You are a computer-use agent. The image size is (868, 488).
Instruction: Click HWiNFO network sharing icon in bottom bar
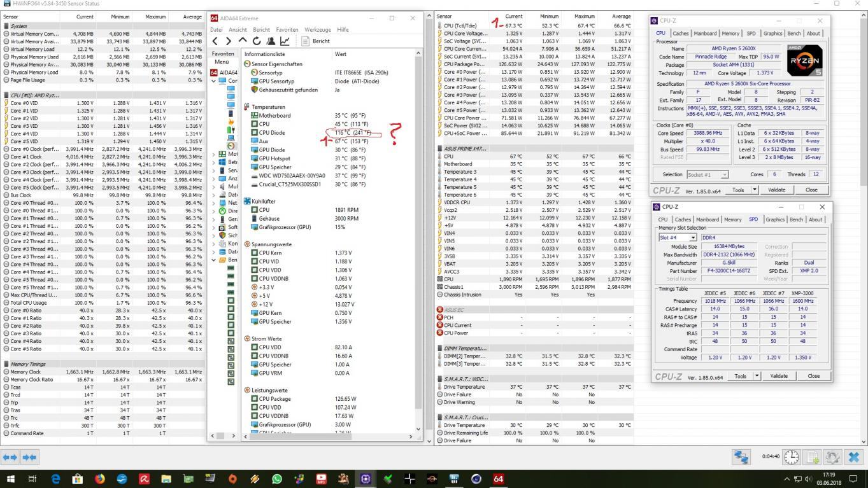pyautogui.click(x=741, y=457)
